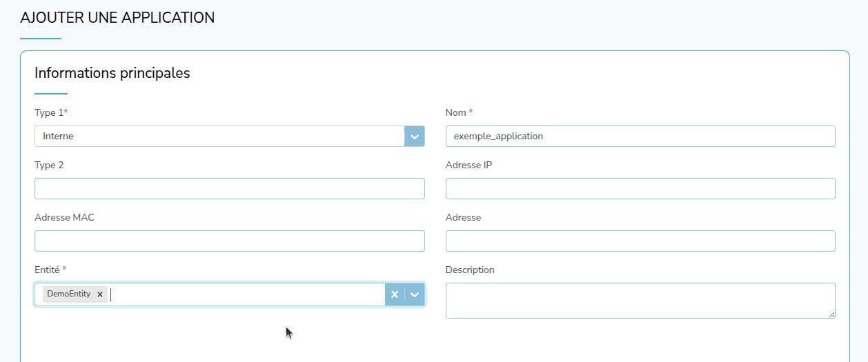This screenshot has height=362, width=868.
Task: Click the "Type 1" field label
Action: [48, 112]
